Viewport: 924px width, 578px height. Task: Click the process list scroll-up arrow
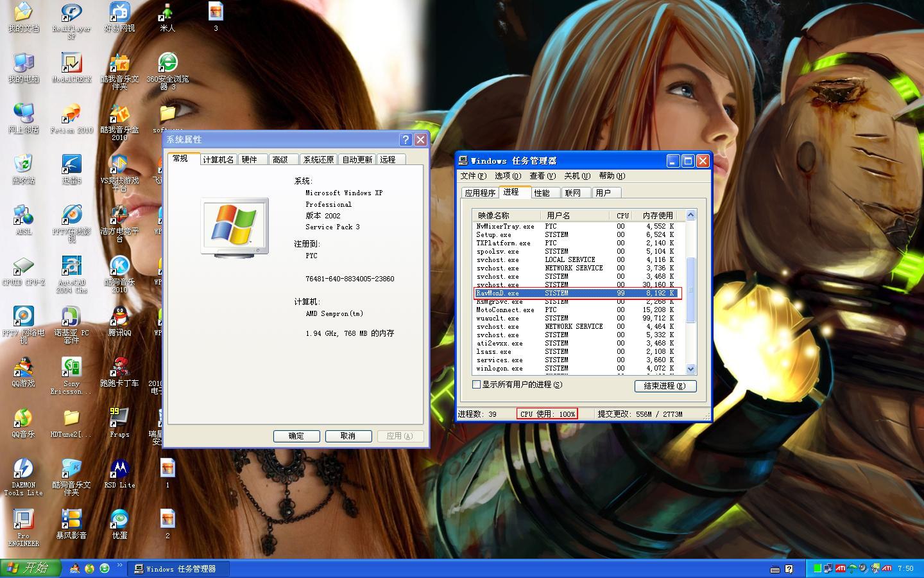(690, 215)
